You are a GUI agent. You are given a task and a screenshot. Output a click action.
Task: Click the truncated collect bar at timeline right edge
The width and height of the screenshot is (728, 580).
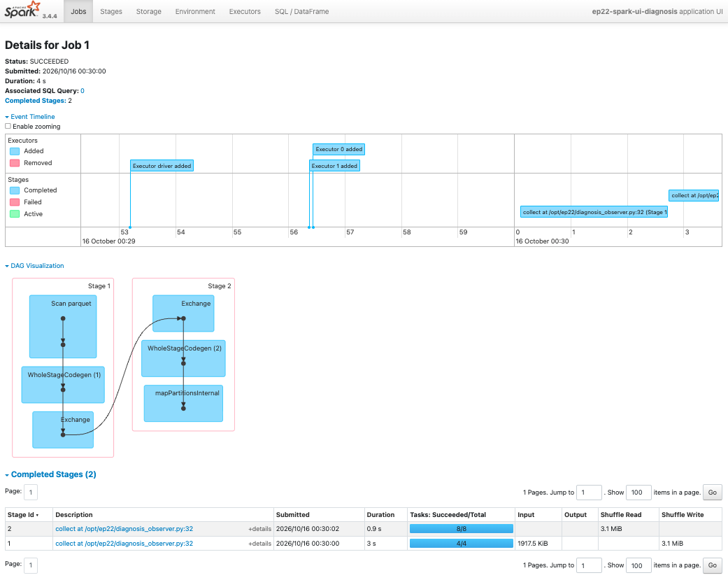694,195
